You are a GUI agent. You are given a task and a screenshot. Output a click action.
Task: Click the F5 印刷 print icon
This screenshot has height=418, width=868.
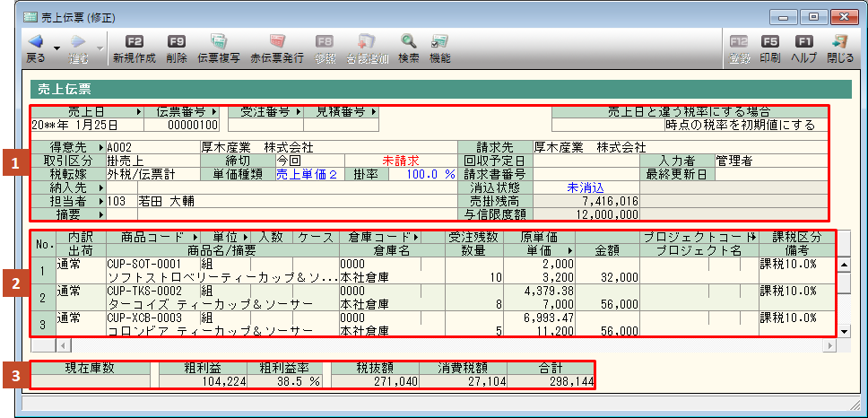769,42
